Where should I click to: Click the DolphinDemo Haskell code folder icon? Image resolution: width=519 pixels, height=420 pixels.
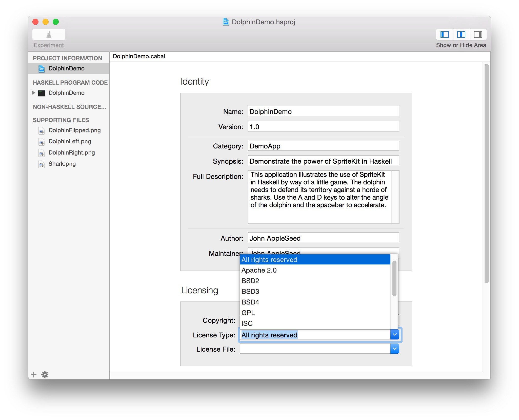pyautogui.click(x=42, y=93)
